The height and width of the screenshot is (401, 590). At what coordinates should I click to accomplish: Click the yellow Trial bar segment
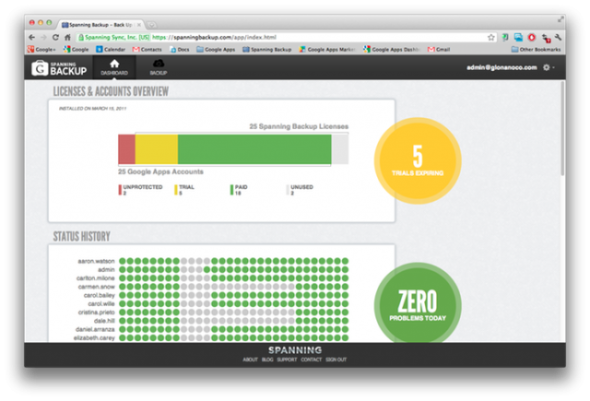click(157, 149)
